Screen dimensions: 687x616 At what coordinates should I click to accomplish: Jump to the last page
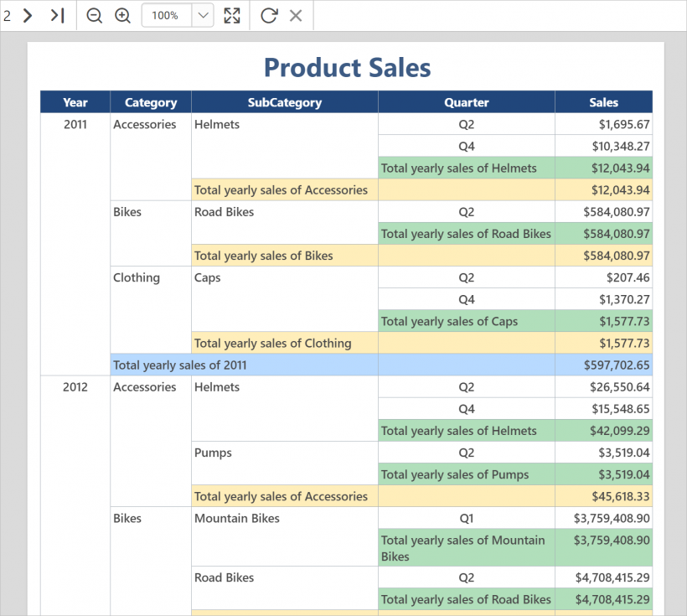click(x=57, y=15)
